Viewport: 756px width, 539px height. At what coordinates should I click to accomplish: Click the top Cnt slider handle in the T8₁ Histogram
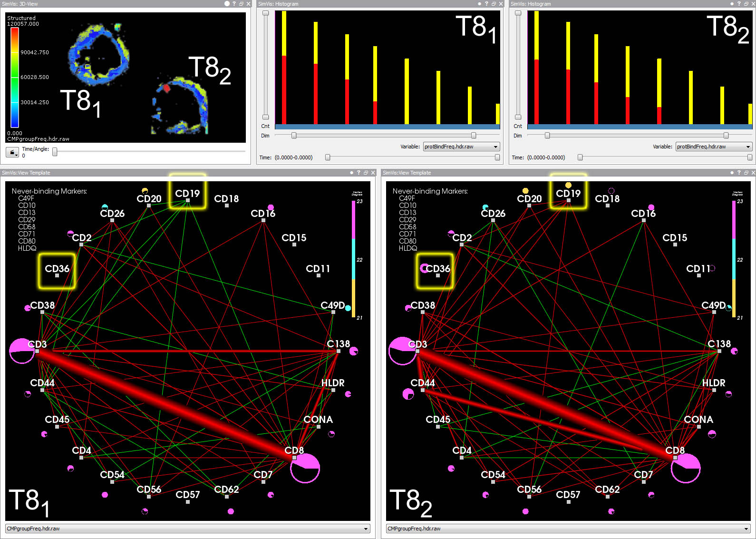[266, 13]
